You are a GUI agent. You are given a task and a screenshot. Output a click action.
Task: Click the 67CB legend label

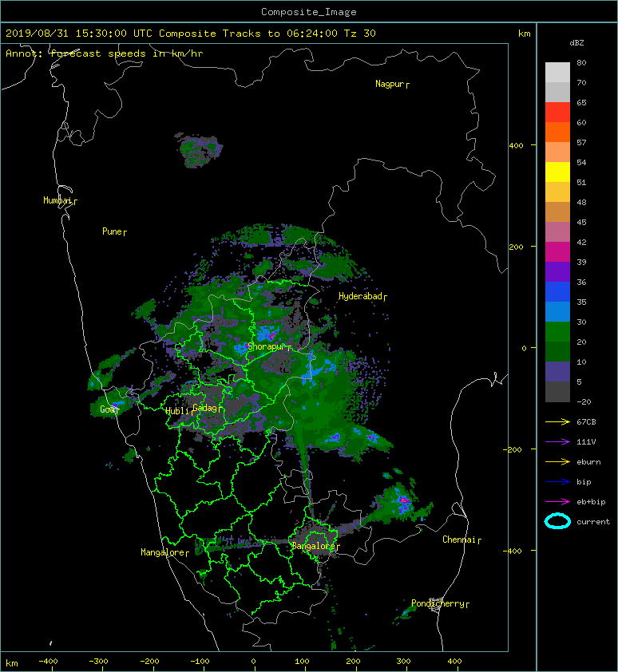[x=586, y=421]
